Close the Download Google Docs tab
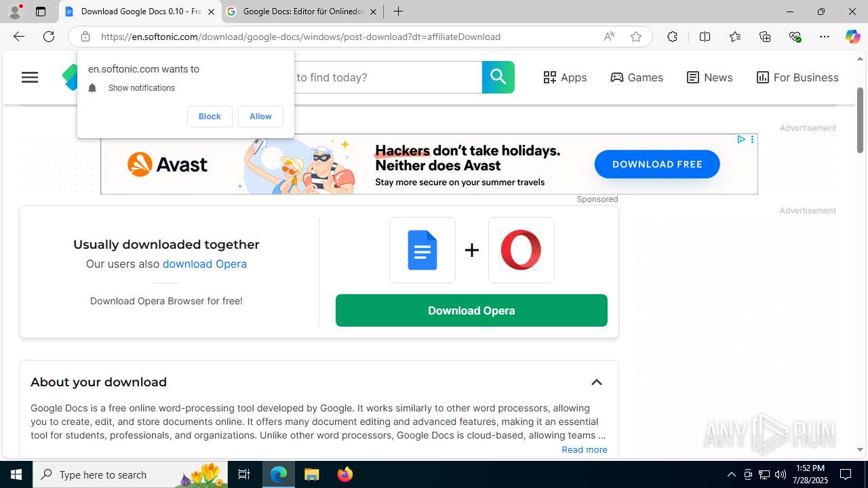 211,12
